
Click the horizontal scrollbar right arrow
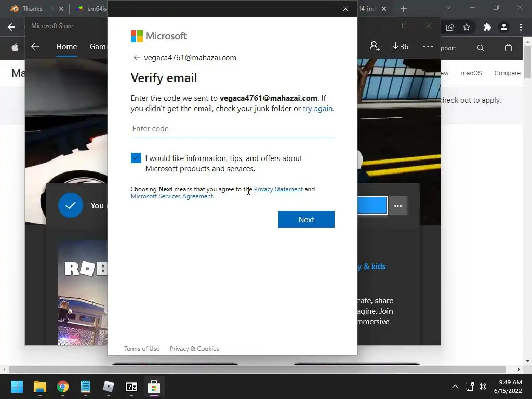(x=519, y=369)
